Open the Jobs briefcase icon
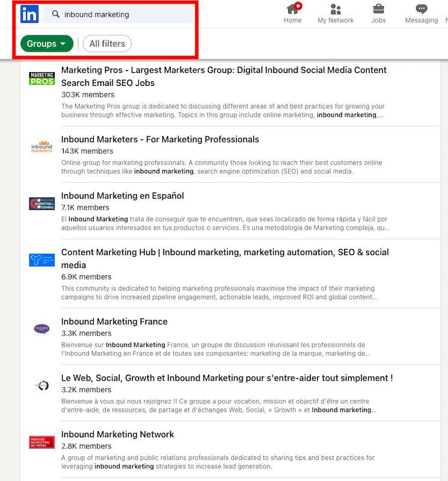This screenshot has height=481, width=448. pyautogui.click(x=378, y=9)
